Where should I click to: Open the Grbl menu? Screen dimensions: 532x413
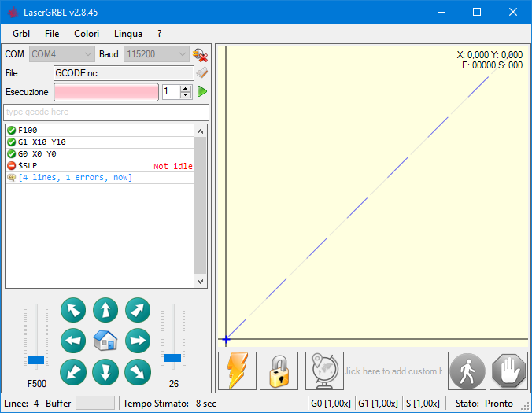coord(21,34)
